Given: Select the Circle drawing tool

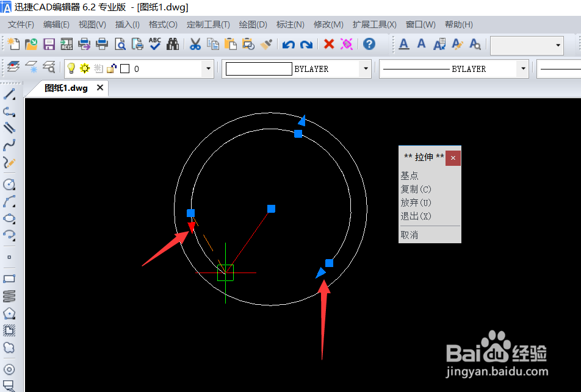Looking at the screenshot, I should [9, 184].
